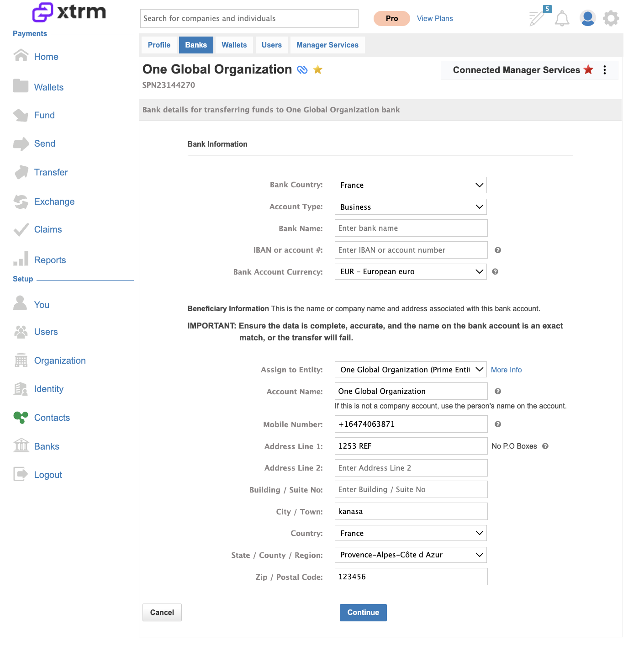Click the help icon next to Mobile Number

(498, 424)
